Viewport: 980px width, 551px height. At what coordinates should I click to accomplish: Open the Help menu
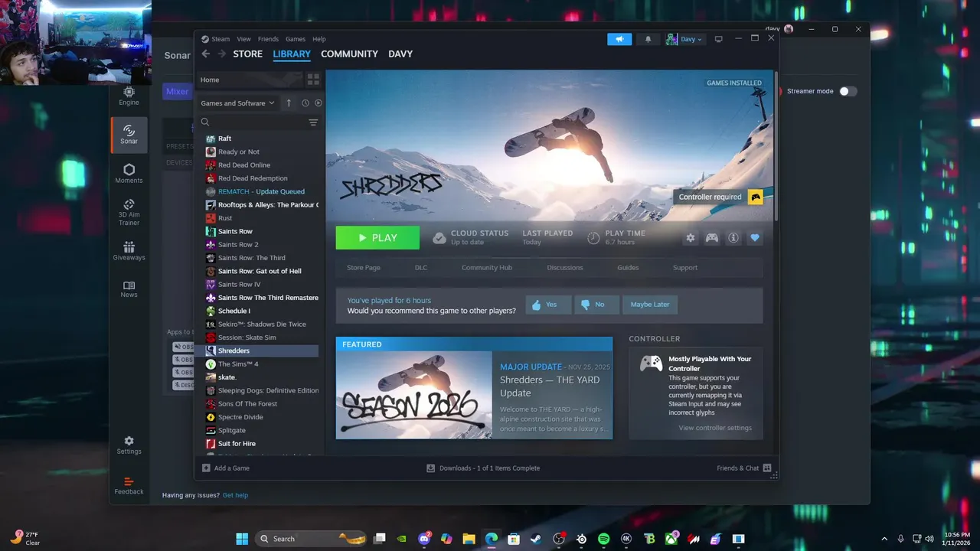[x=319, y=39]
